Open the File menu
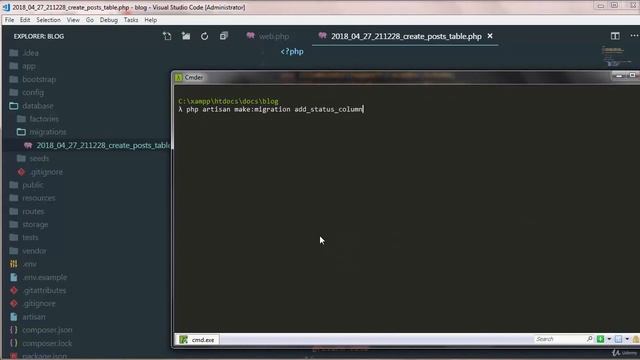Viewport: 640px width, 360px height. coord(9,20)
